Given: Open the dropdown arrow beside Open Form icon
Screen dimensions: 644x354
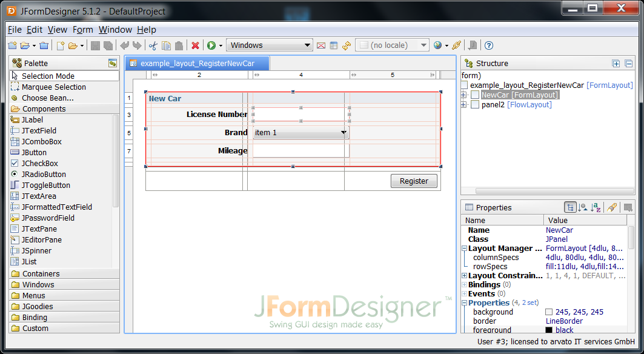Looking at the screenshot, I should pyautogui.click(x=82, y=45).
